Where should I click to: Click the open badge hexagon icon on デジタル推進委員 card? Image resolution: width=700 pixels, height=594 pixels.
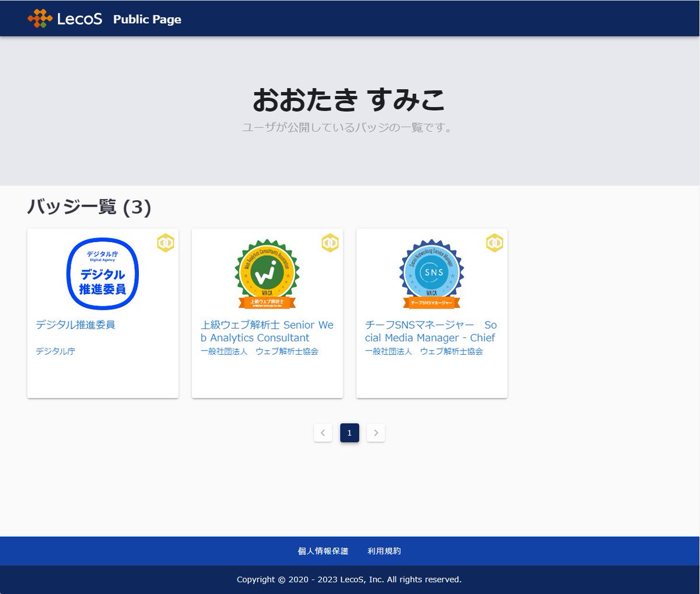[x=166, y=243]
